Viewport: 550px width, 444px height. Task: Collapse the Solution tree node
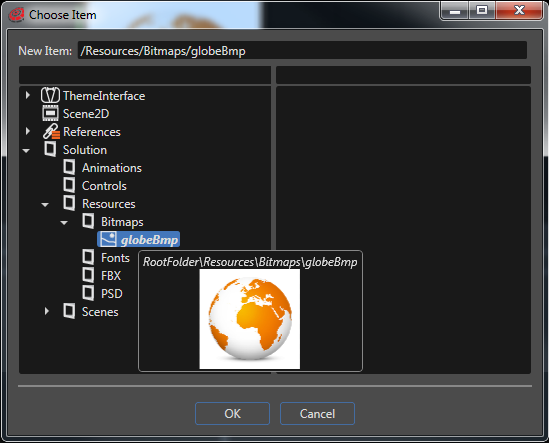[26, 151]
